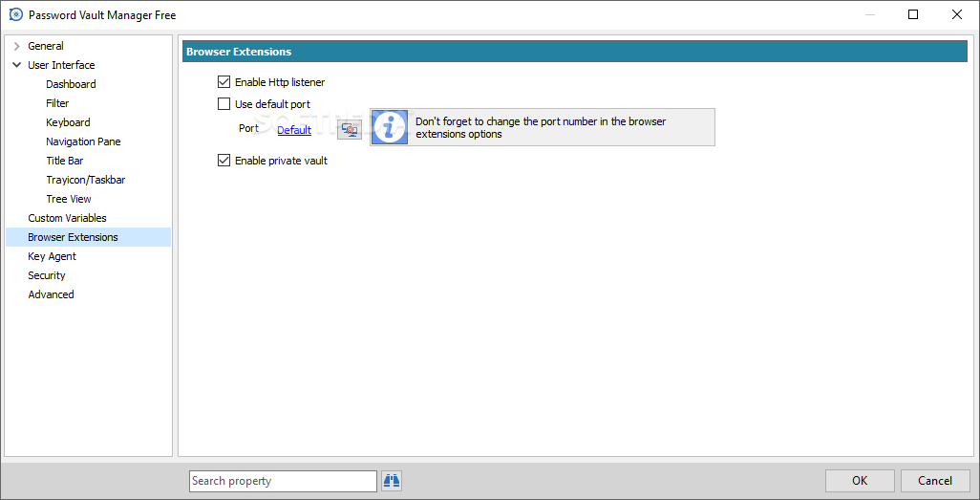
Task: Uncheck Enable private vault
Action: pos(224,161)
